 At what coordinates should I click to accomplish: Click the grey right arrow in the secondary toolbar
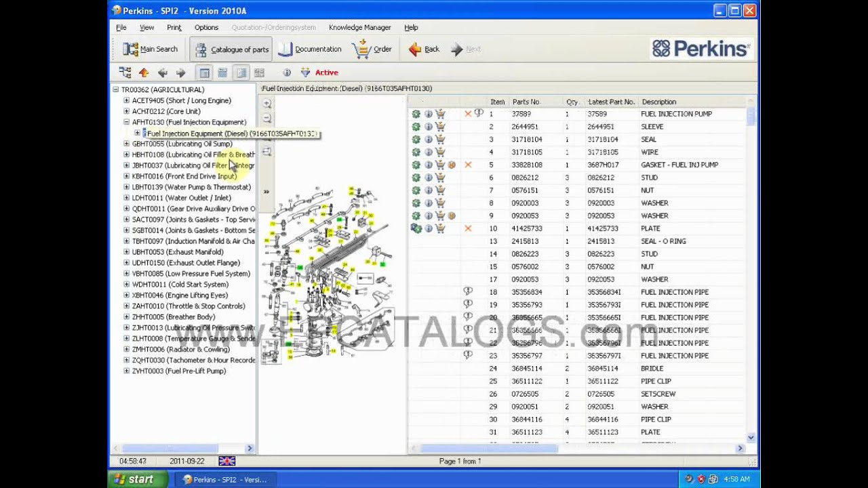[x=180, y=73]
